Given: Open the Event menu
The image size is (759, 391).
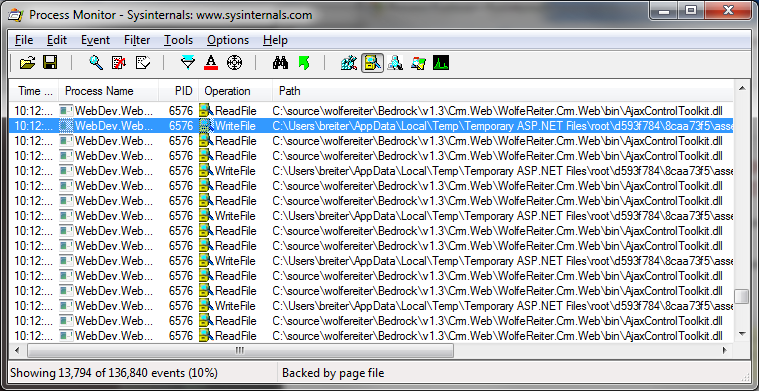Looking at the screenshot, I should (x=95, y=40).
